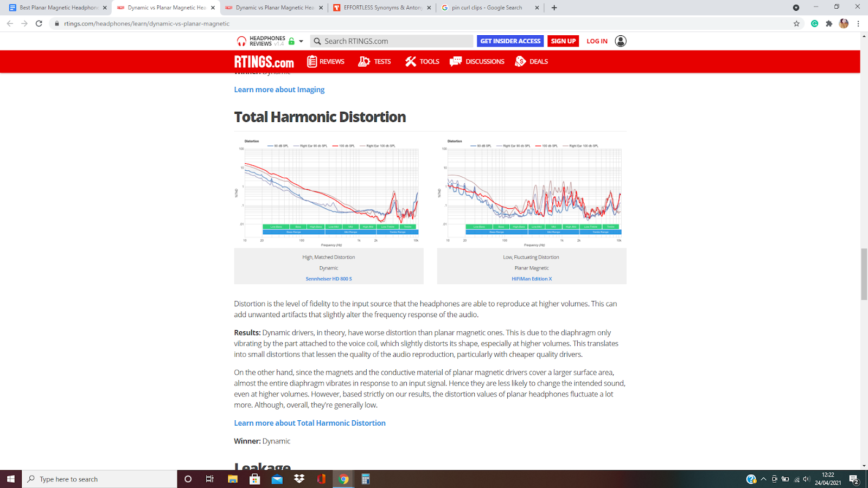
Task: Open the Mail app from the taskbar
Action: pos(277,479)
